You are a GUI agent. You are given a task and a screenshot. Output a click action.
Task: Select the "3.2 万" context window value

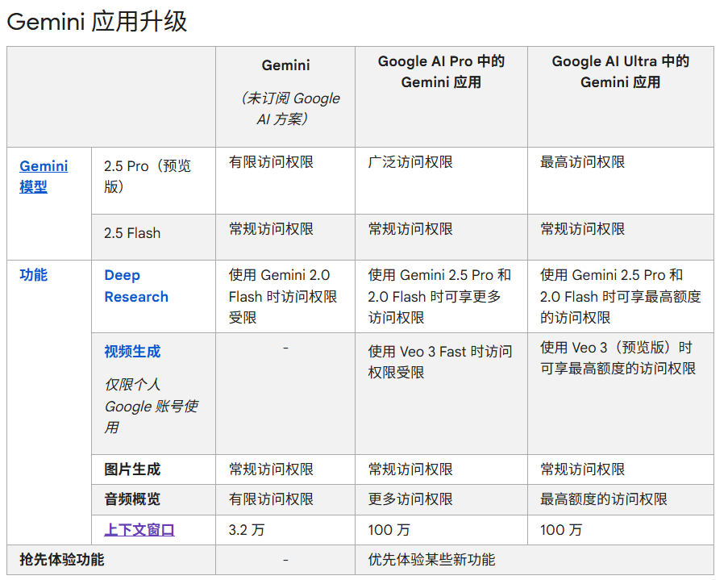tap(247, 529)
